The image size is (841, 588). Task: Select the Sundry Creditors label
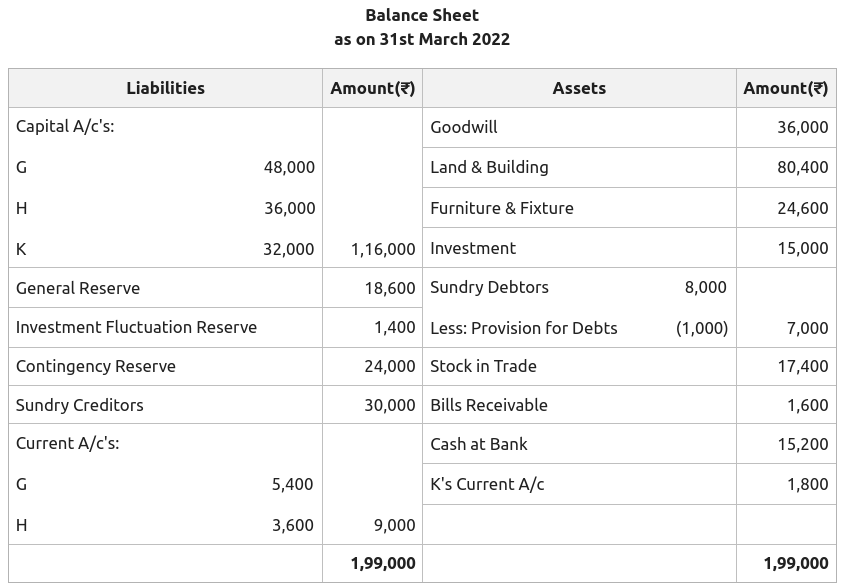[80, 405]
